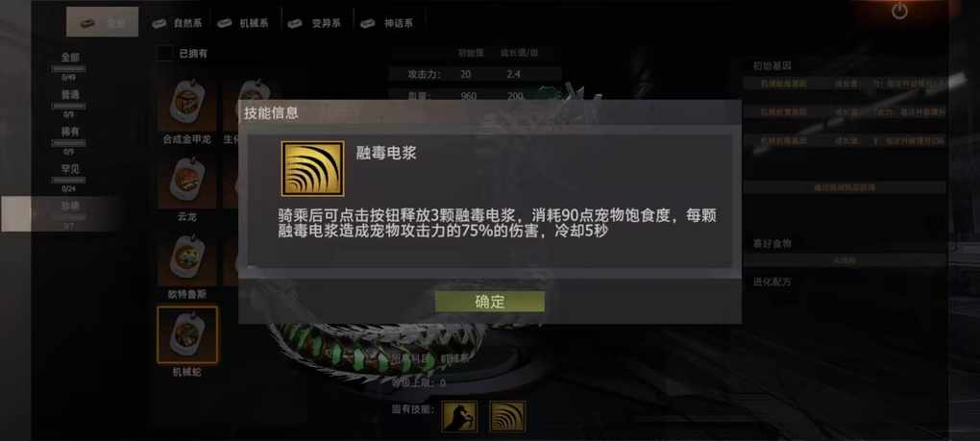Switch to the 自然系 tab
The image size is (980, 441).
[177, 24]
